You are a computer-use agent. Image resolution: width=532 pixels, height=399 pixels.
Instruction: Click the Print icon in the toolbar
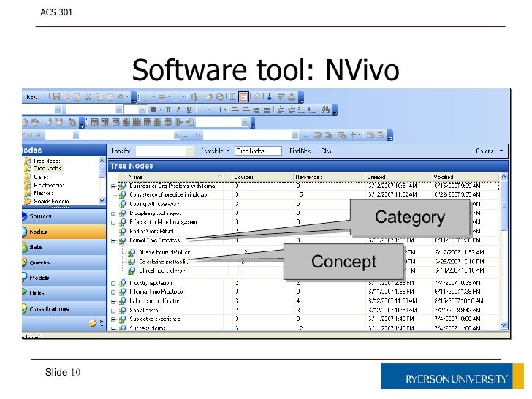(x=68, y=97)
